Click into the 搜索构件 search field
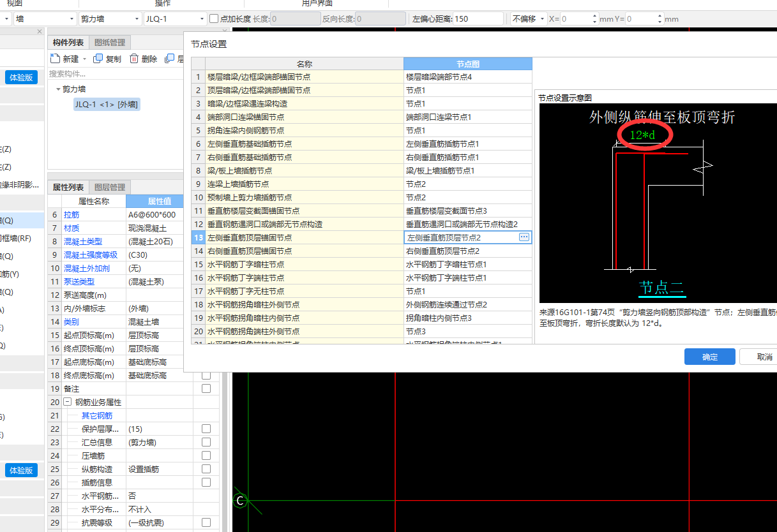 coord(115,74)
